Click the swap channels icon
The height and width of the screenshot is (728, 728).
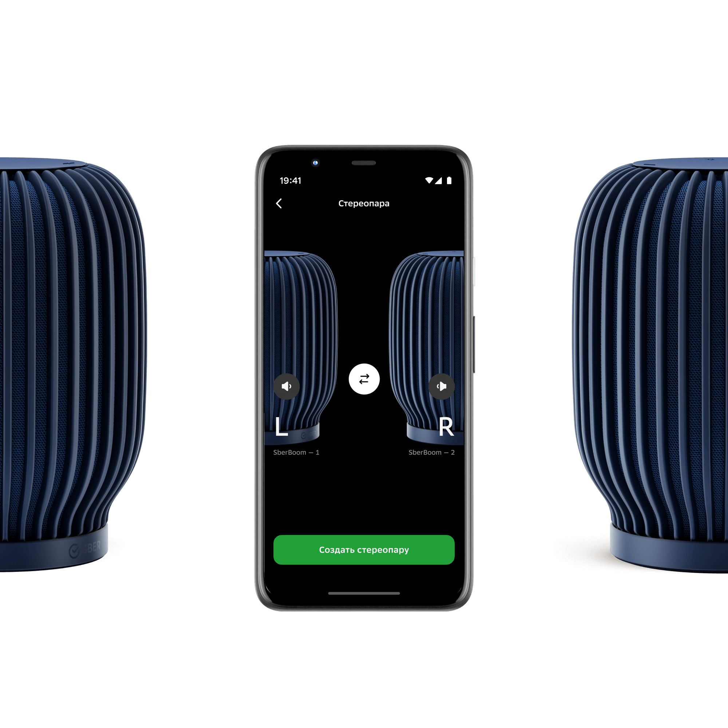[x=363, y=380]
